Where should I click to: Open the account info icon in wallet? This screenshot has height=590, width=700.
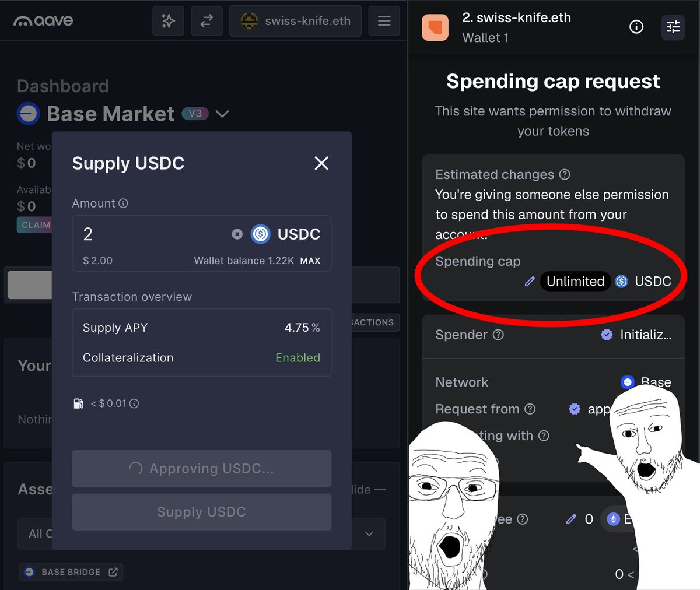(x=636, y=27)
